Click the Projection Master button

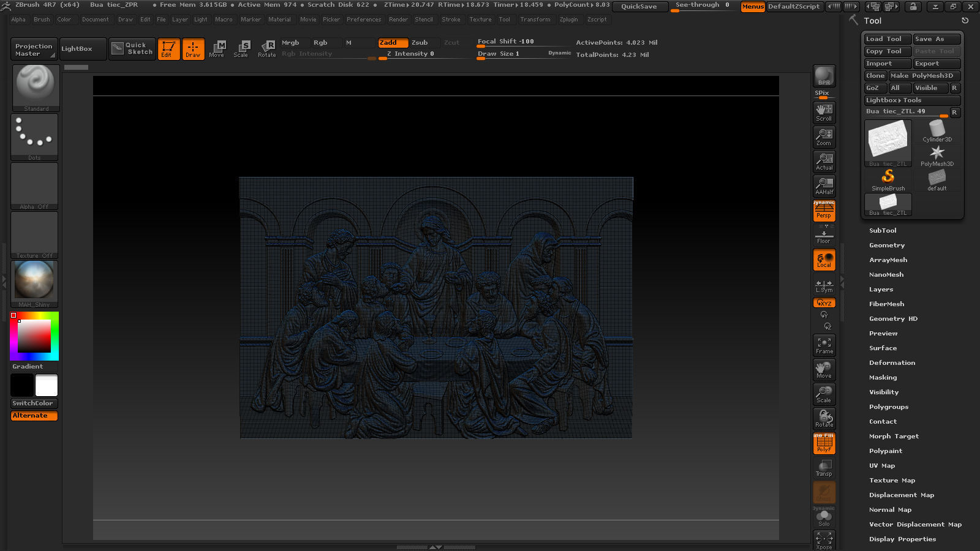(x=34, y=49)
